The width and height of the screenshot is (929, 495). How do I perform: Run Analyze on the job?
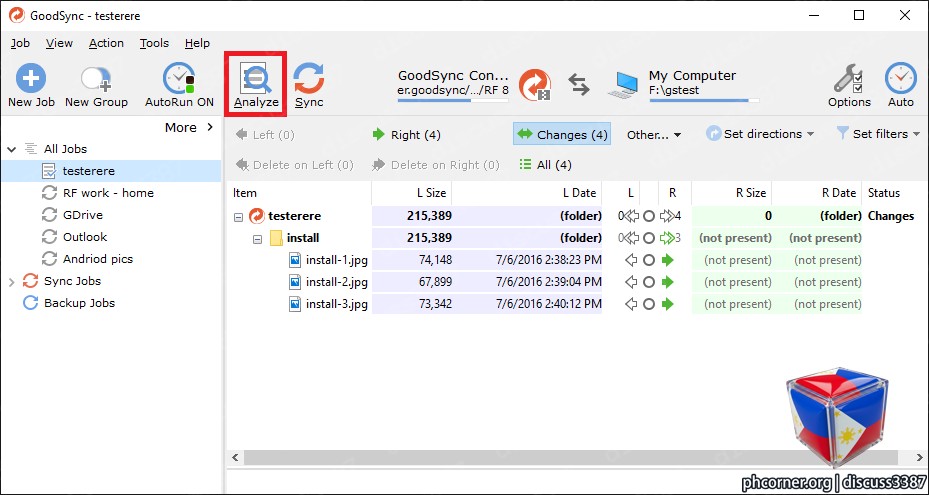(256, 84)
